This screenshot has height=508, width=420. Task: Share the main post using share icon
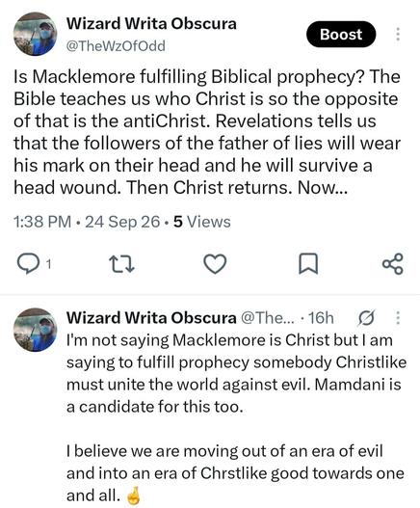point(393,264)
